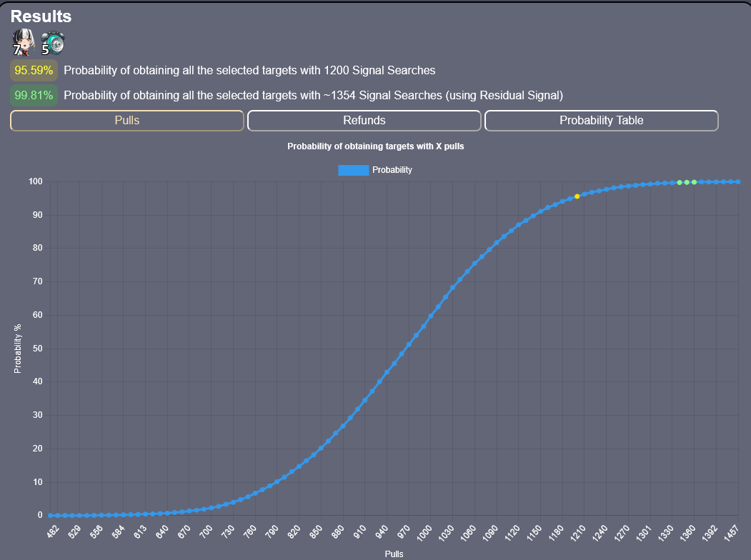
Task: Click the 'Pulls' x-axis title
Action: [x=394, y=554]
